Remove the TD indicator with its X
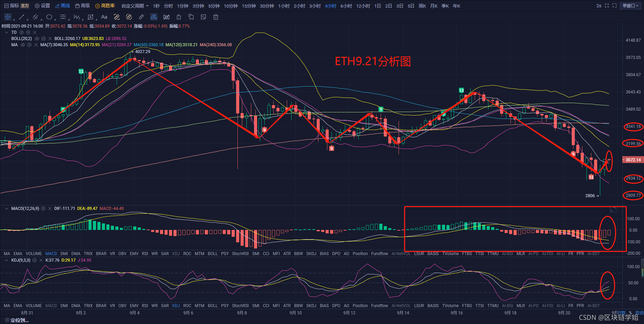644x324 pixels. (35, 32)
